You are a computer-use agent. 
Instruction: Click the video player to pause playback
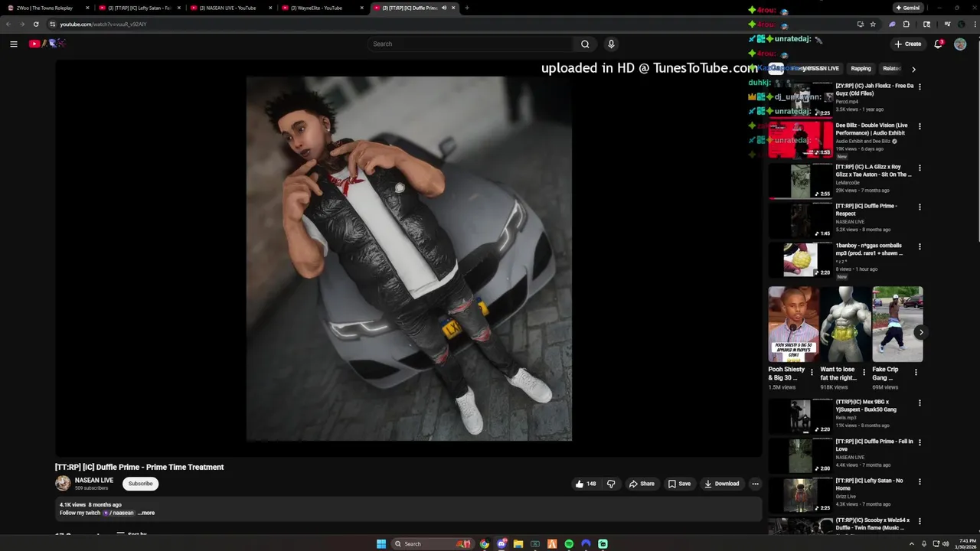pos(409,258)
